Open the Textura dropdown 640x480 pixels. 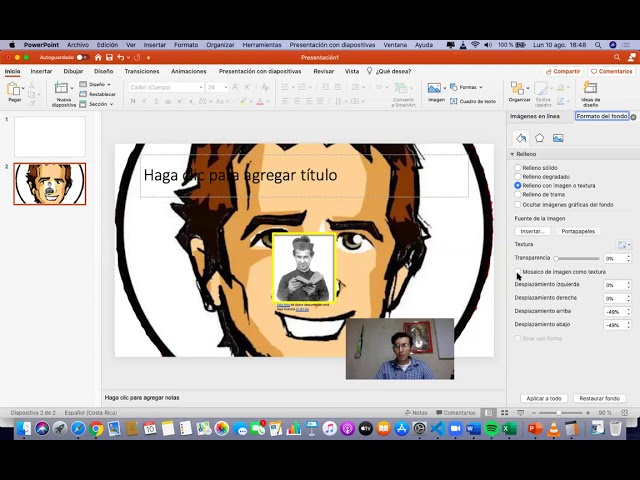pyautogui.click(x=623, y=244)
